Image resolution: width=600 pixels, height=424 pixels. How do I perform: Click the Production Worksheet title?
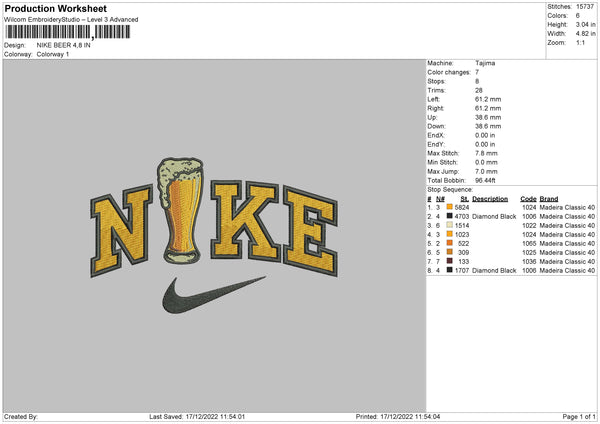[55, 8]
